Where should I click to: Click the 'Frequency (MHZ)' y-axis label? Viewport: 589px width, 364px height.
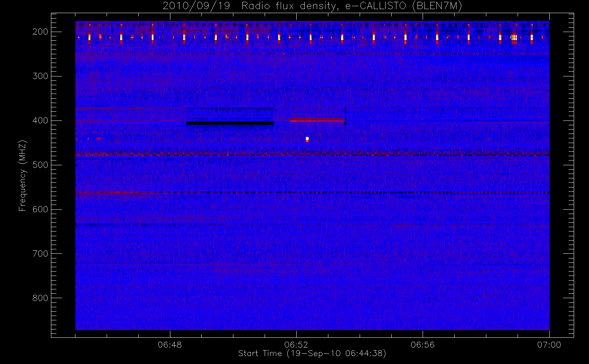(23, 176)
